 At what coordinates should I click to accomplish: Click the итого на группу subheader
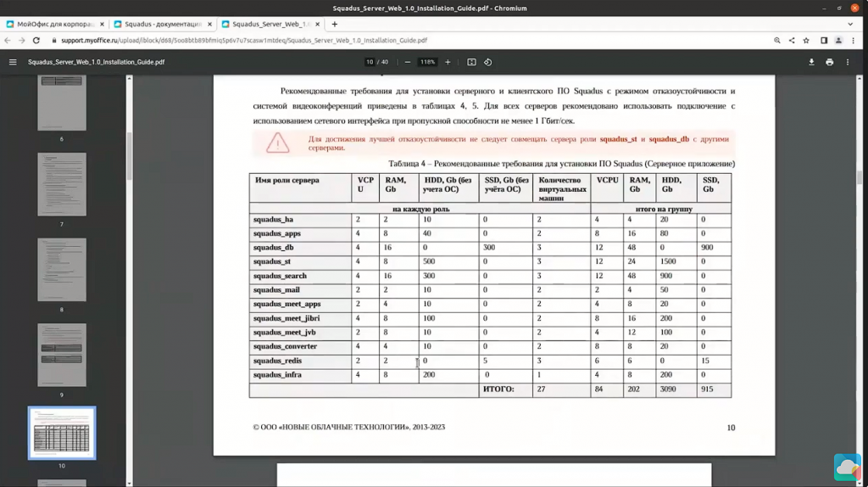pyautogui.click(x=664, y=210)
